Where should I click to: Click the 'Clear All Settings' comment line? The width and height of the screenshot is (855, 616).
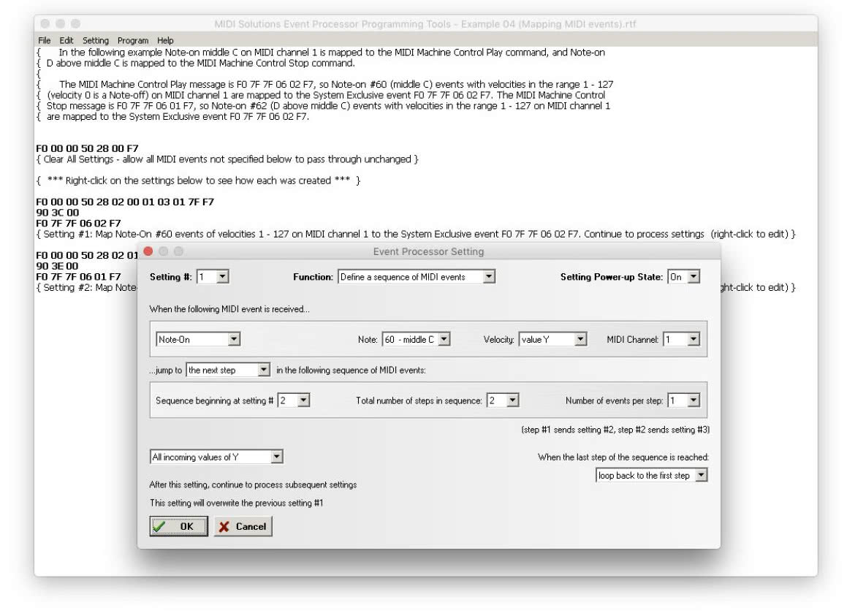(227, 159)
